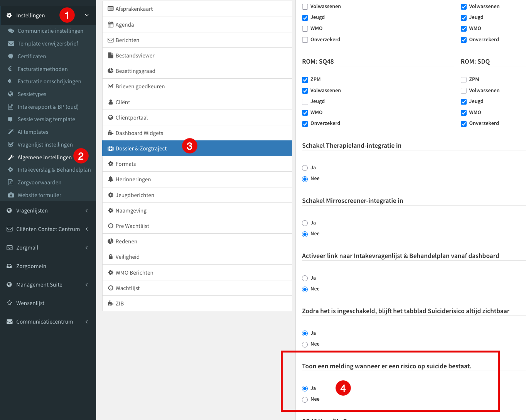Click the euro icon for Facturatie omschrijvingen

click(10, 81)
